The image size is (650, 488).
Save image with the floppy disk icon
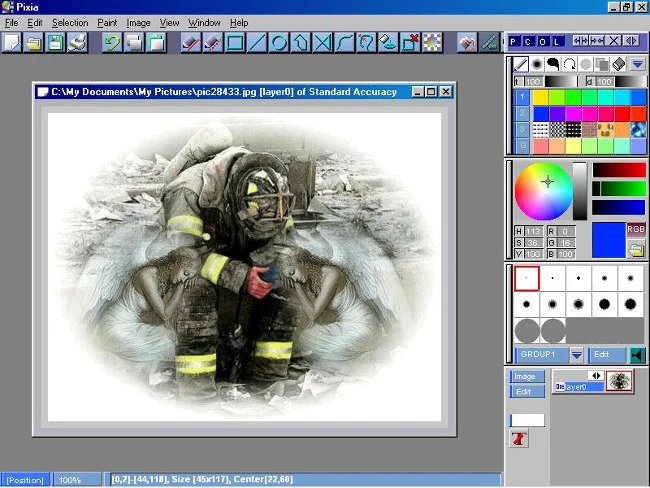(x=56, y=42)
